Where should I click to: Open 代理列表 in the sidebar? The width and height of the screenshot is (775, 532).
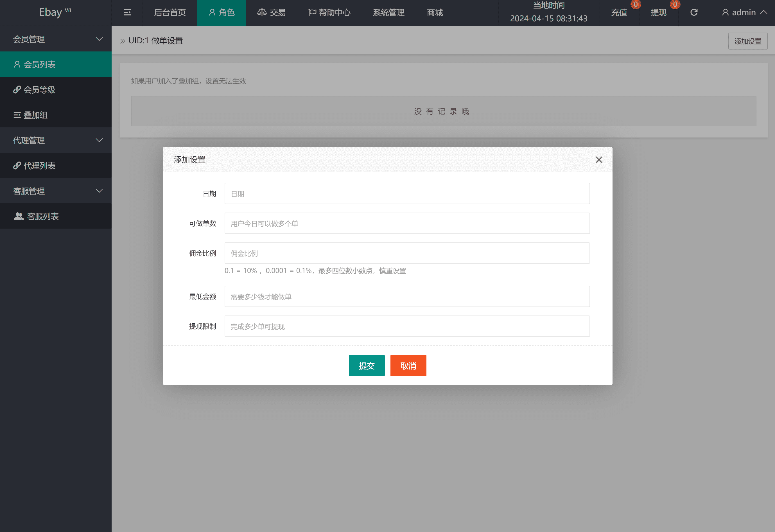[56, 165]
